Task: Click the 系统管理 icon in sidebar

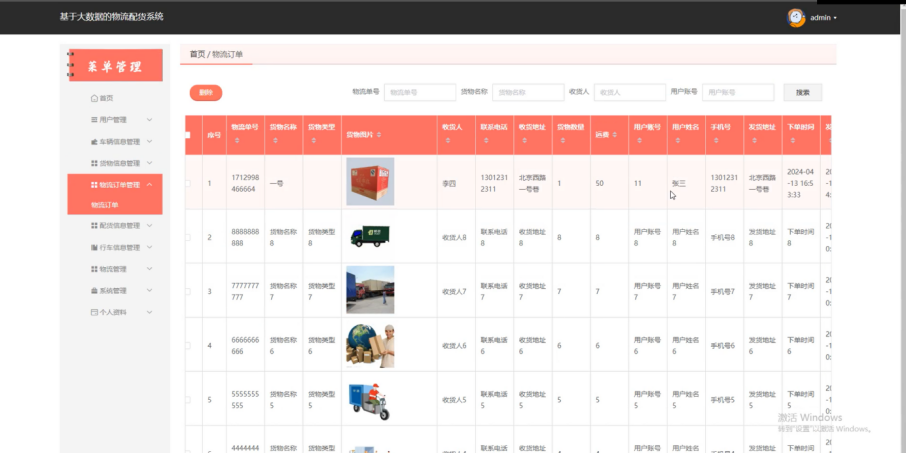Action: coord(94,291)
